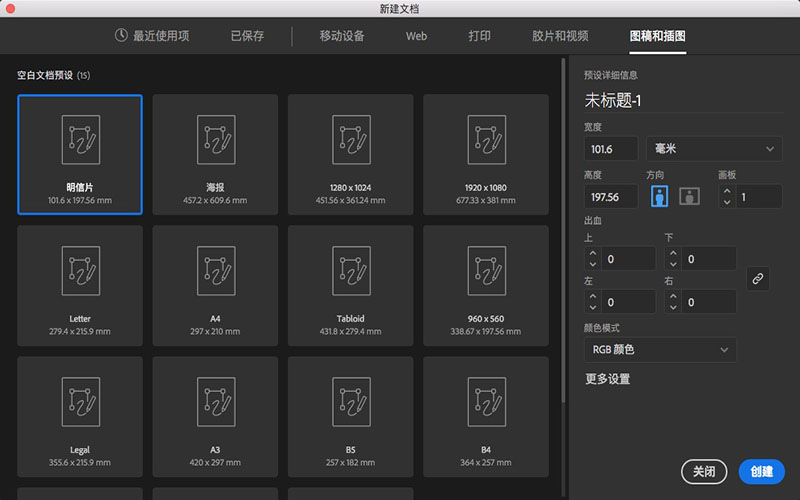This screenshot has height=500, width=800.
Task: Click the 457.2 x 609.6 mm size text
Action: click(215, 201)
